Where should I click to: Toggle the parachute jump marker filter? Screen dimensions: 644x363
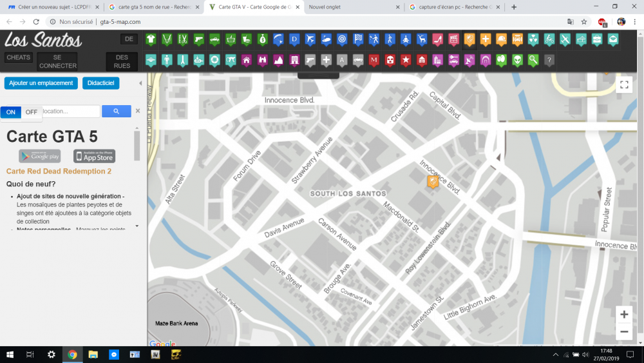click(x=278, y=40)
